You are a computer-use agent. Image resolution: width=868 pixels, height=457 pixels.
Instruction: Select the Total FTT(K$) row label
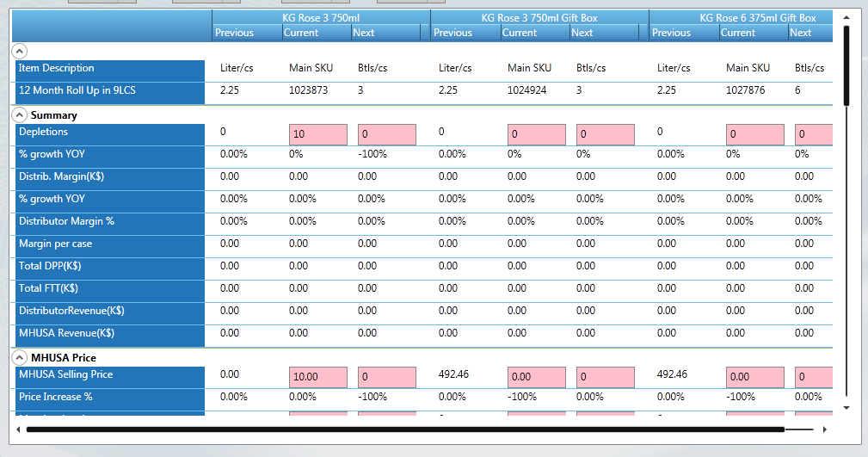(x=110, y=292)
